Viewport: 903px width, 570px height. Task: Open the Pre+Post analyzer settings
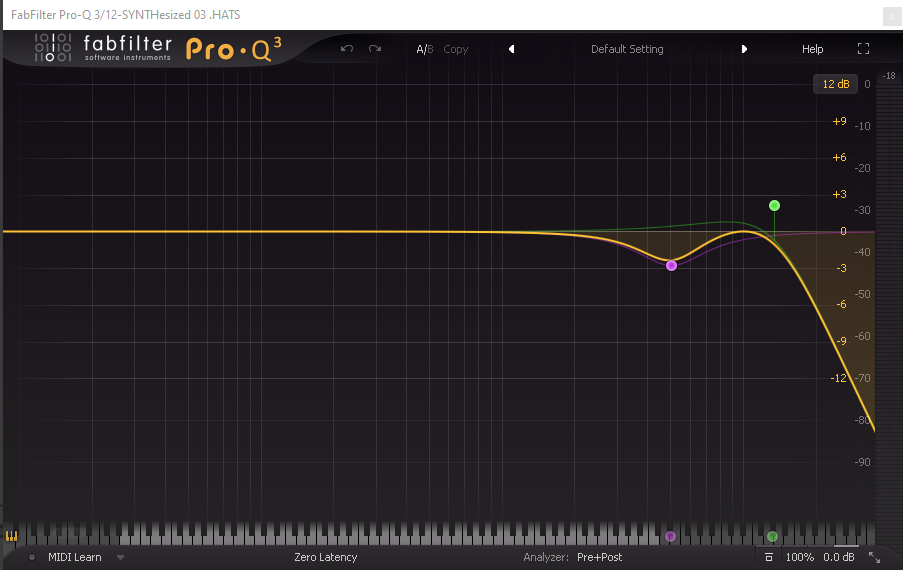(x=599, y=557)
